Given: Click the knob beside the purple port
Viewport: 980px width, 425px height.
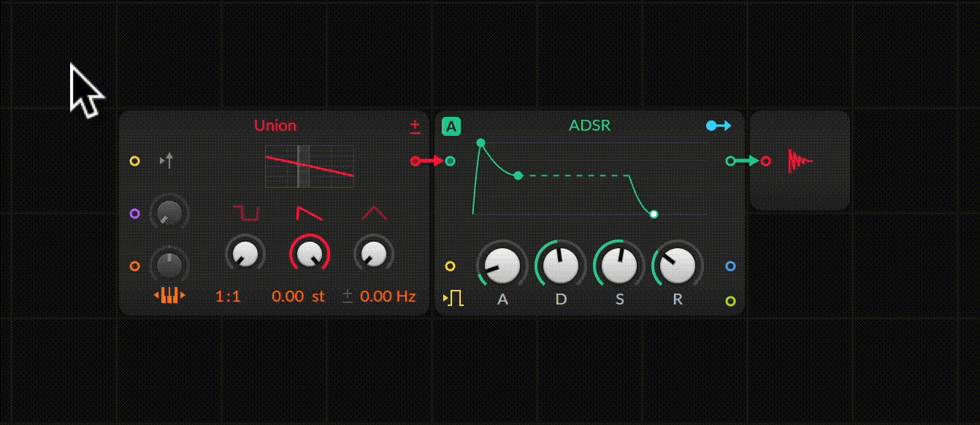Looking at the screenshot, I should pyautogui.click(x=169, y=212).
